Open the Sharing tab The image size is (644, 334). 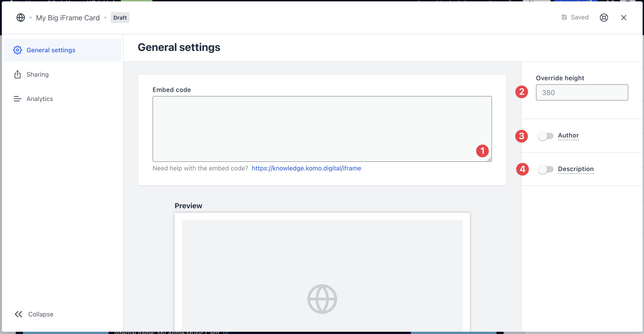38,74
